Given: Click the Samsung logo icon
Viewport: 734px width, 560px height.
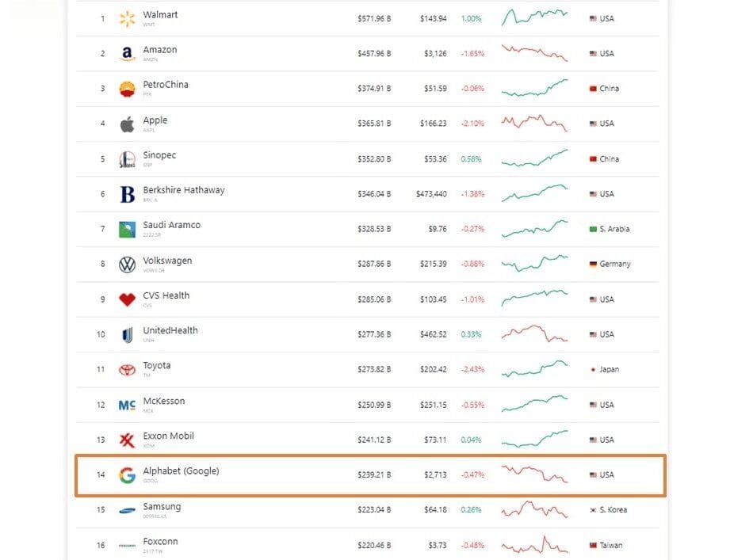Looking at the screenshot, I should coord(127,510).
